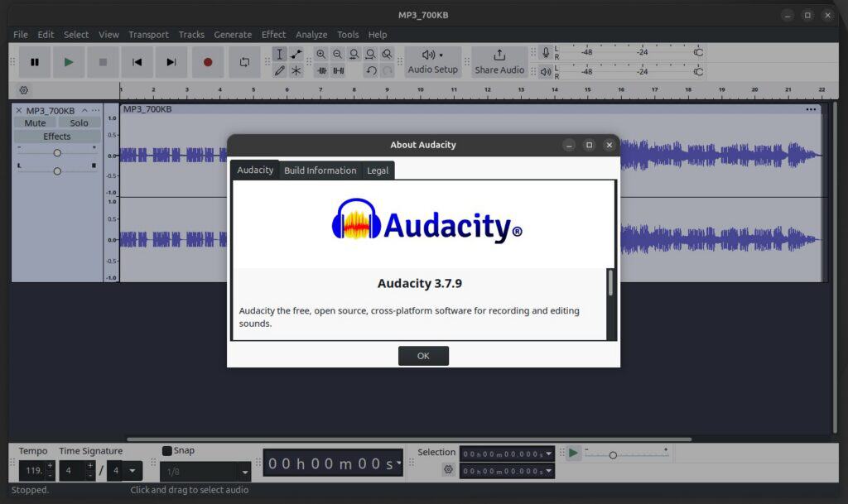848x504 pixels.
Task: Click the greyed Redo arrow icon
Action: pos(388,70)
